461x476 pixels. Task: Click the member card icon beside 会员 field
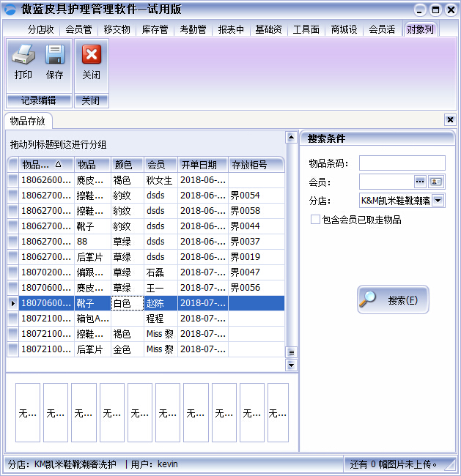[436, 182]
